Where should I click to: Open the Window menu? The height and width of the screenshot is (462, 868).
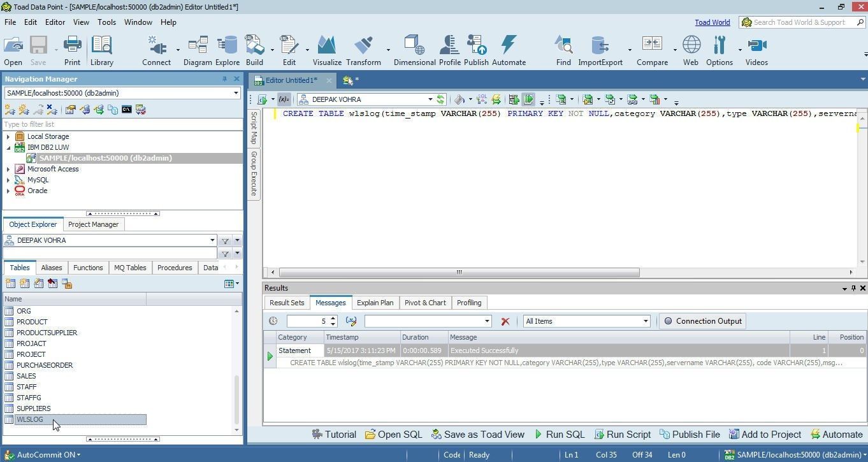138,22
